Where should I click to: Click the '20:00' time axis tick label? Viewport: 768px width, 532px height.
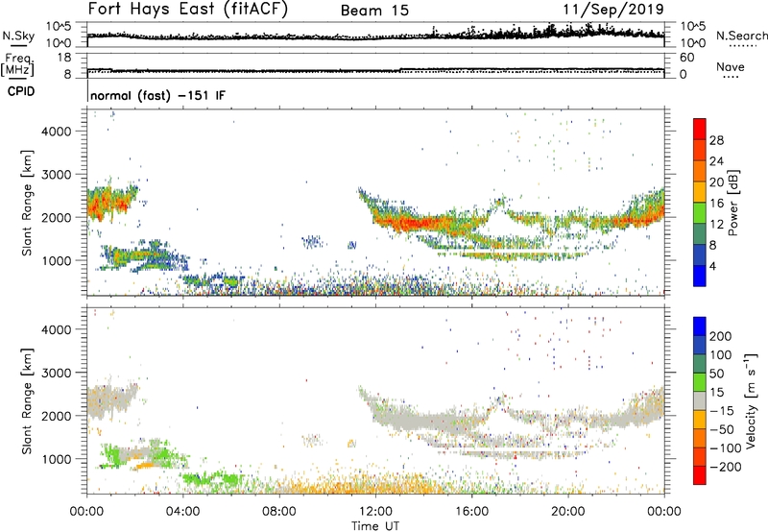click(568, 512)
